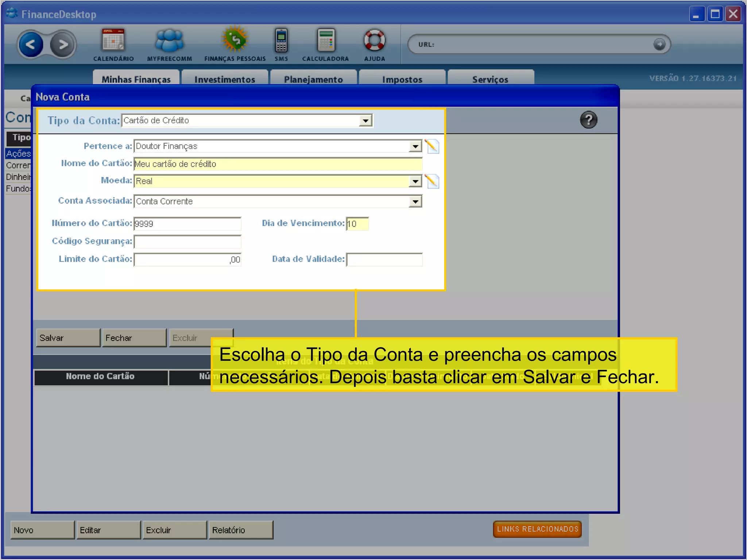This screenshot has height=560, width=747.
Task: Open the Moeda currency dropdown
Action: 415,181
